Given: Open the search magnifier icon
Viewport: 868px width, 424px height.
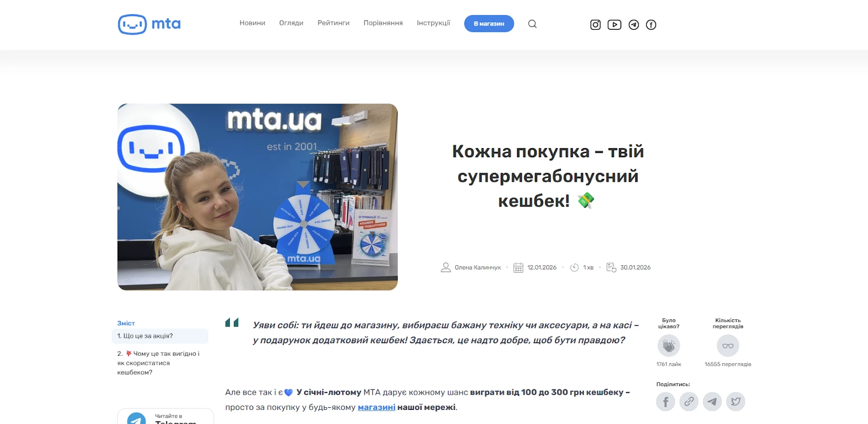Looking at the screenshot, I should tap(532, 24).
